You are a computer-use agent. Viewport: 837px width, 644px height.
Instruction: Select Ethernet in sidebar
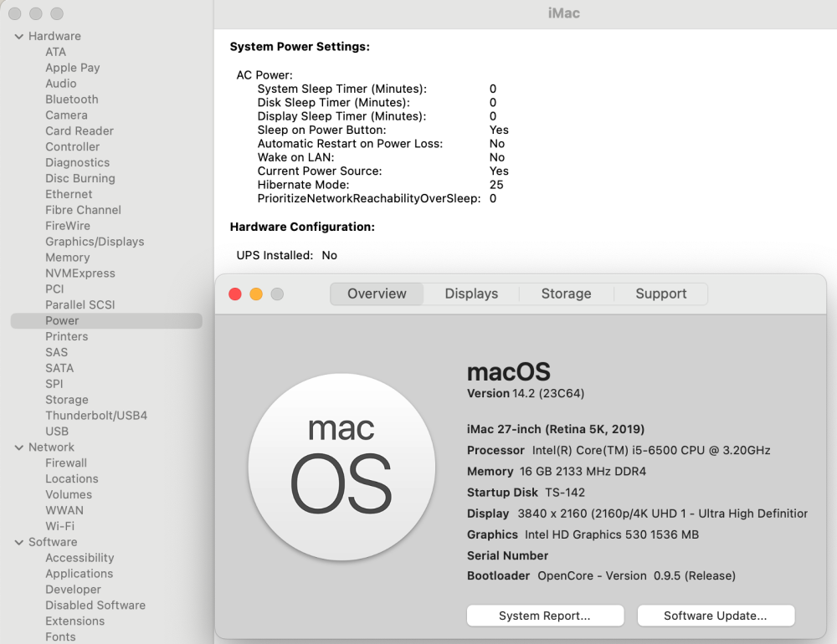tap(69, 194)
